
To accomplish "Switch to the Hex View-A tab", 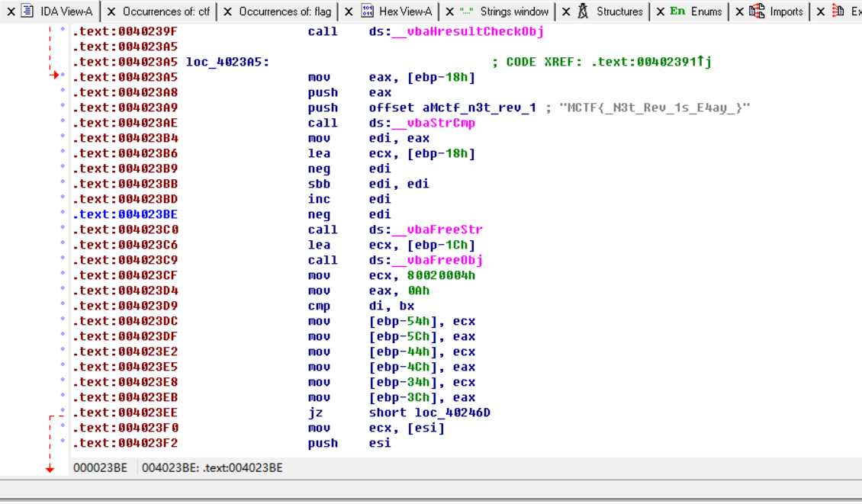I will pos(405,11).
